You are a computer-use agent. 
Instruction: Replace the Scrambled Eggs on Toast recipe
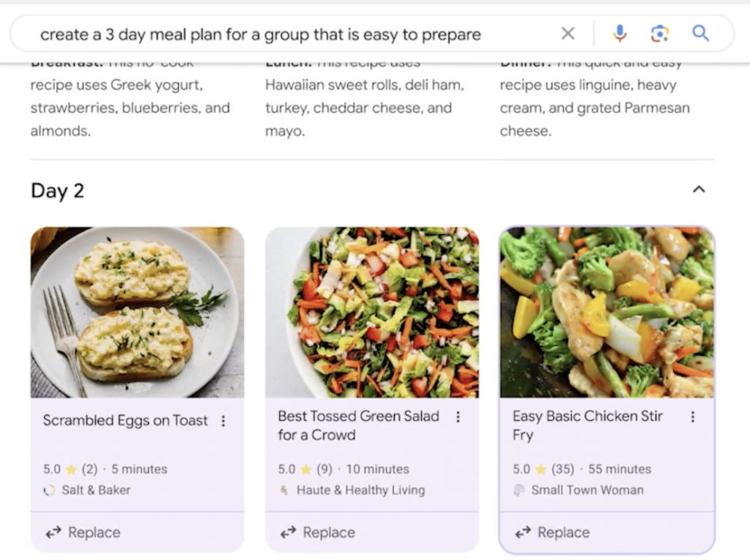83,532
